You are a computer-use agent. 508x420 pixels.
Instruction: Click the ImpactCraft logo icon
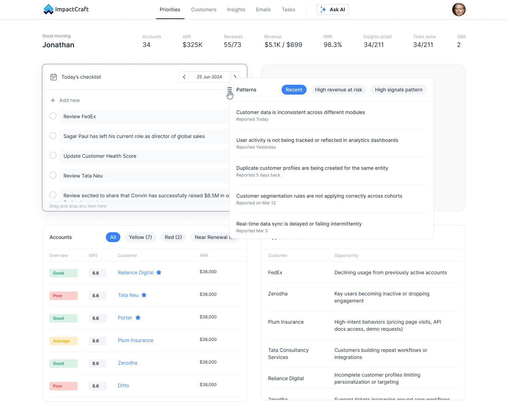coord(48,9)
